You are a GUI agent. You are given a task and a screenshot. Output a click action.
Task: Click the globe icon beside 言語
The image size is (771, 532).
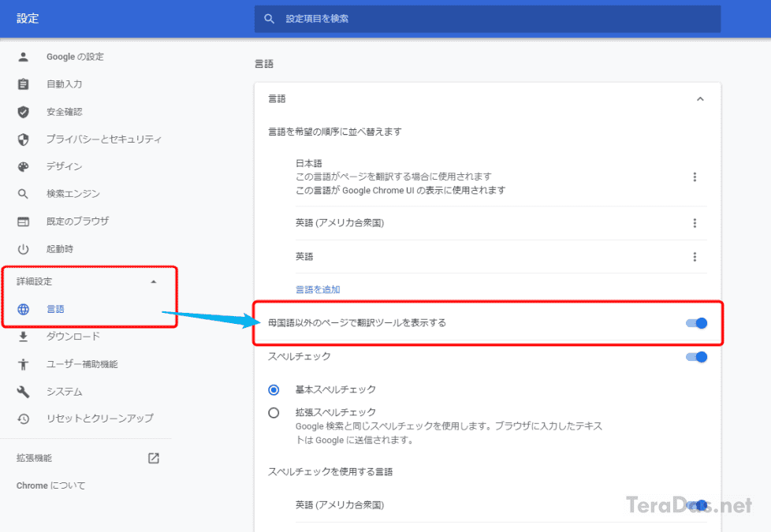tap(23, 309)
